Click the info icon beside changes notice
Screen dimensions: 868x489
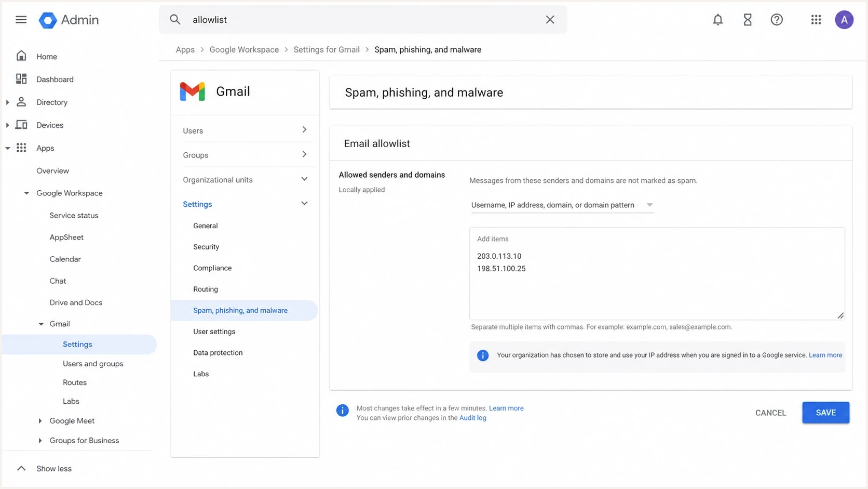(x=342, y=411)
